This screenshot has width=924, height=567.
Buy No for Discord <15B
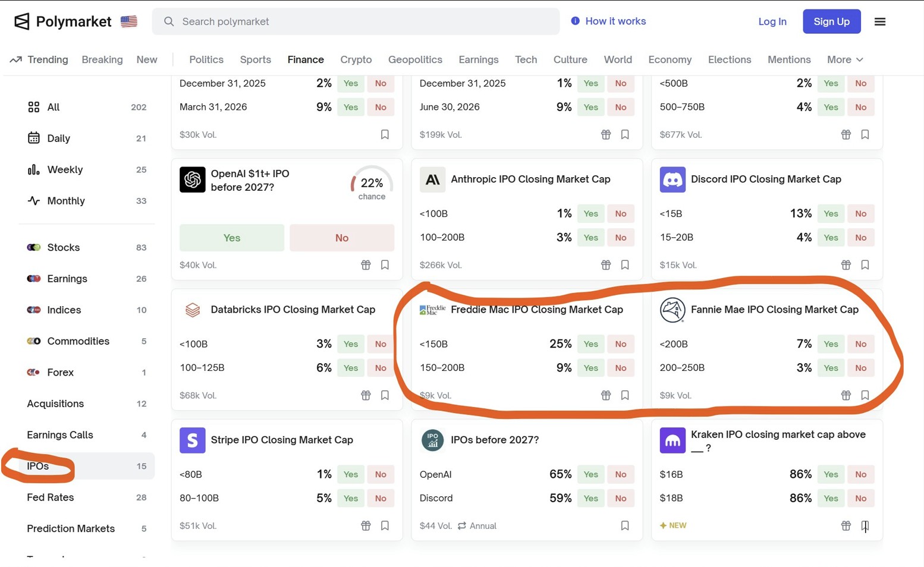pos(860,213)
